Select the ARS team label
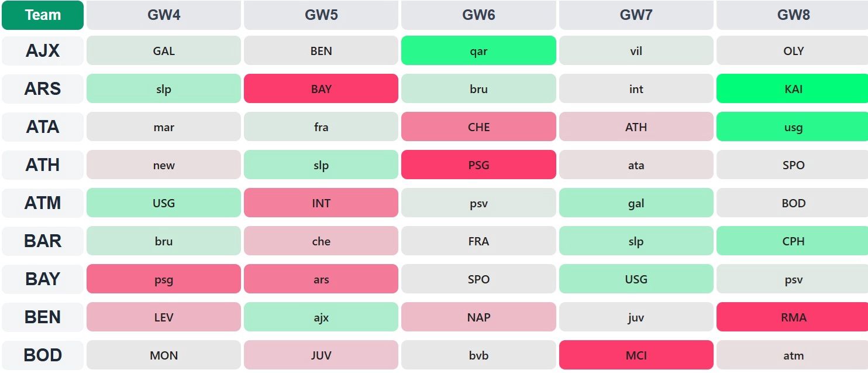Image resolution: width=868 pixels, height=373 pixels. (43, 89)
